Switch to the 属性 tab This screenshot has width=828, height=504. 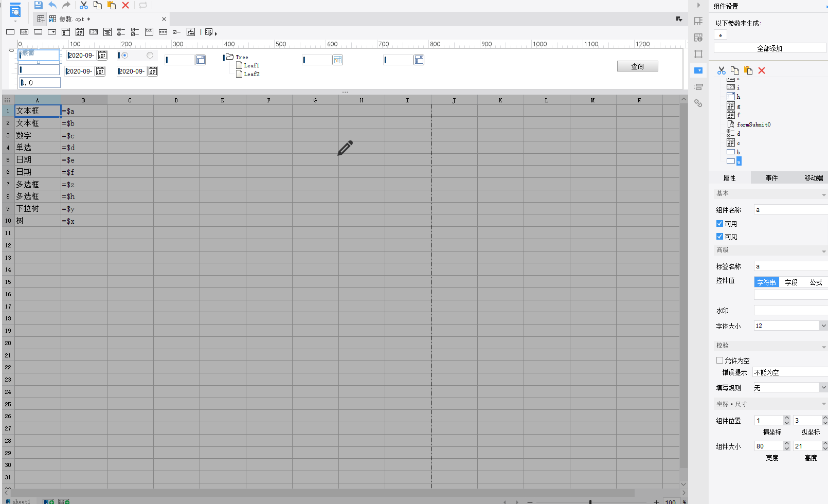coord(729,178)
